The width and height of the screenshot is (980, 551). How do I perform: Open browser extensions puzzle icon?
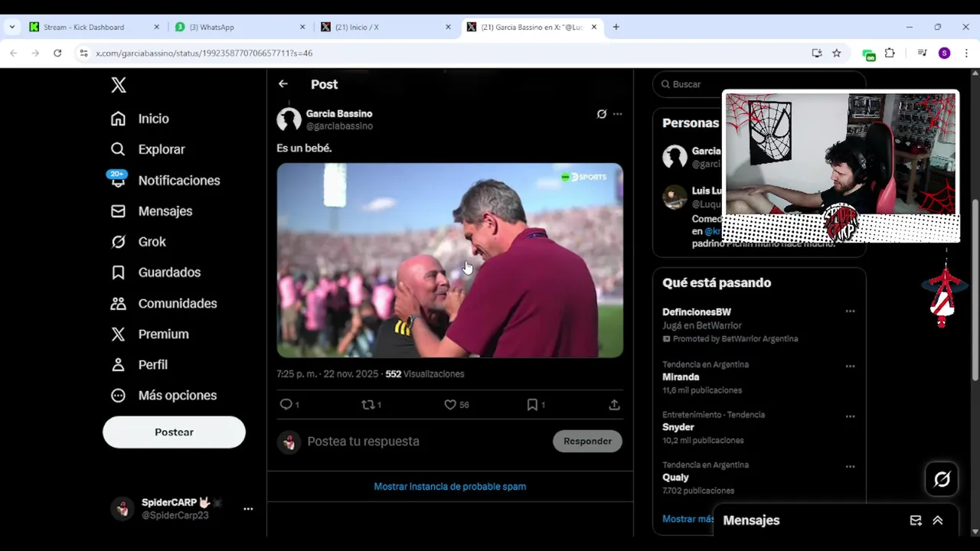(890, 53)
